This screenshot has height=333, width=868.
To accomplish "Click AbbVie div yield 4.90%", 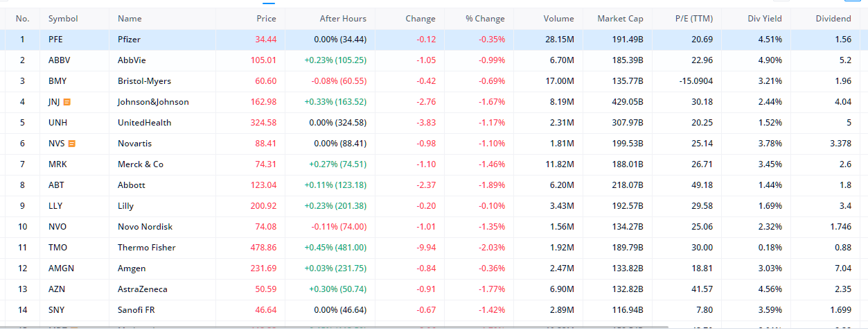I will pos(770,60).
